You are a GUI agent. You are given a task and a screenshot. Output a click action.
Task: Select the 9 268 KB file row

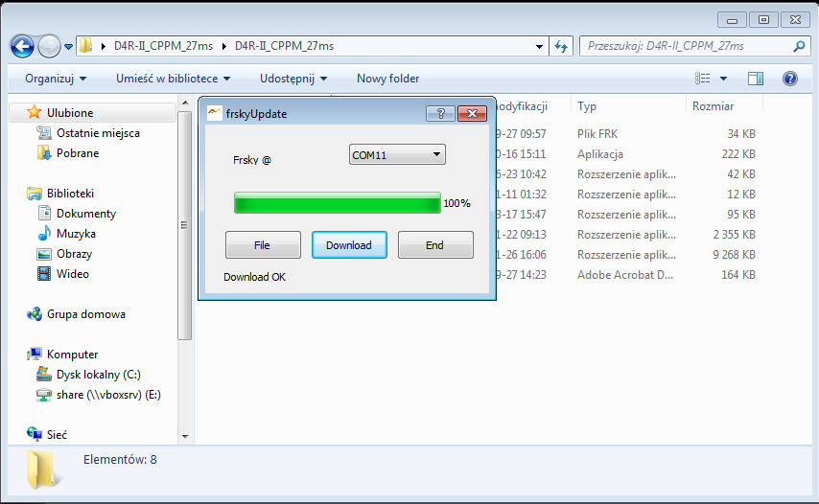(627, 255)
